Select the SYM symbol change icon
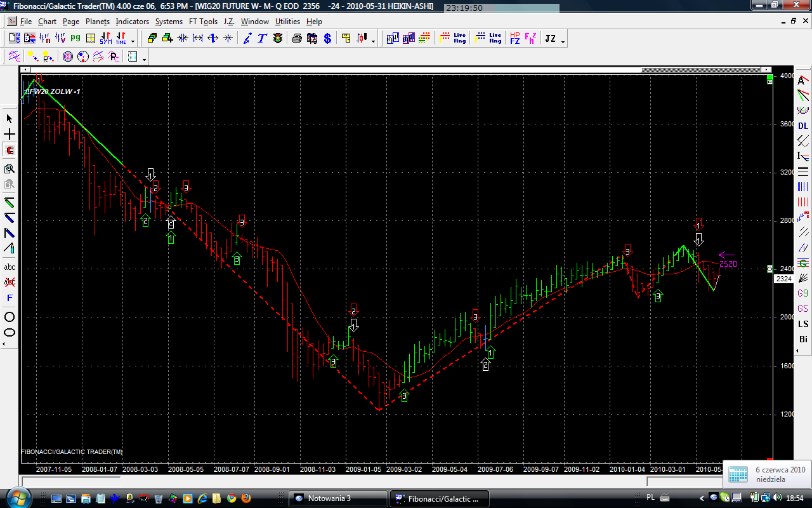 105,39
